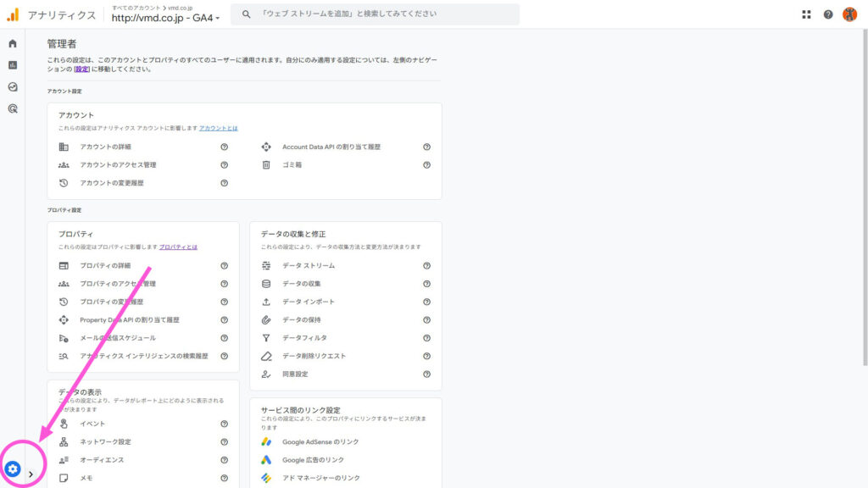The image size is (868, 488).
Task: Open the Admin gear icon at bottom left
Action: tap(12, 469)
